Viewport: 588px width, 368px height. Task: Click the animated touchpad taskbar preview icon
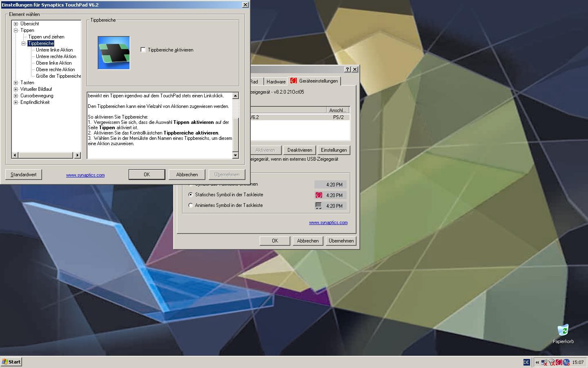pyautogui.click(x=318, y=206)
